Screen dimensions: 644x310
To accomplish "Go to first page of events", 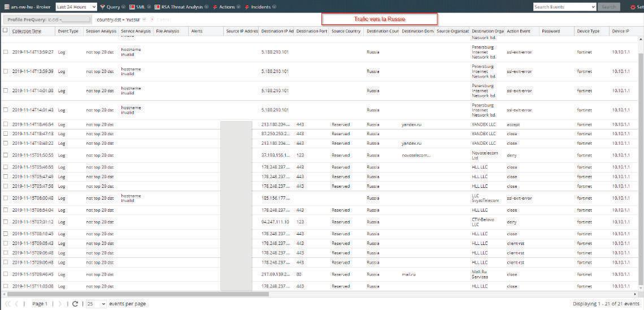I will tap(7, 304).
